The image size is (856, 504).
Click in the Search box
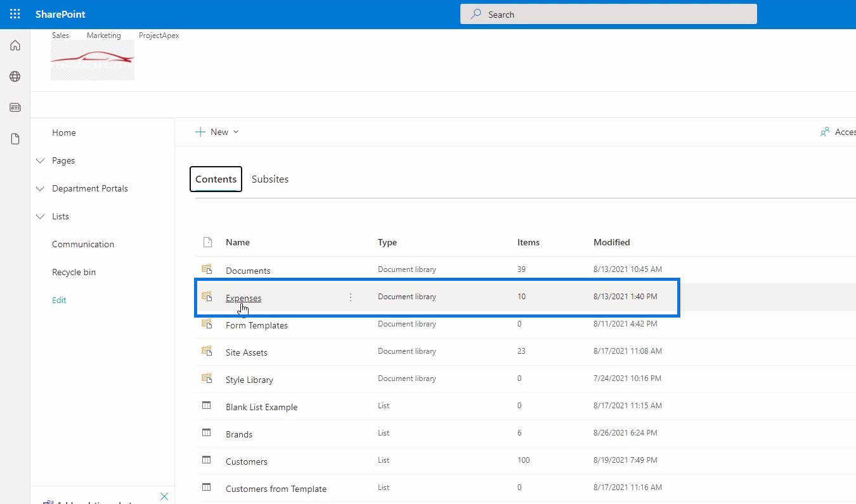(x=609, y=14)
